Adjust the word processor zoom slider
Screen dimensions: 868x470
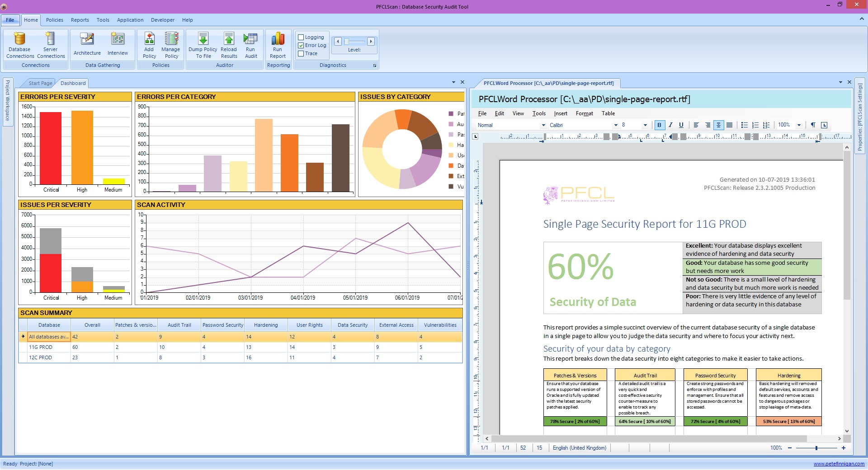[816, 448]
